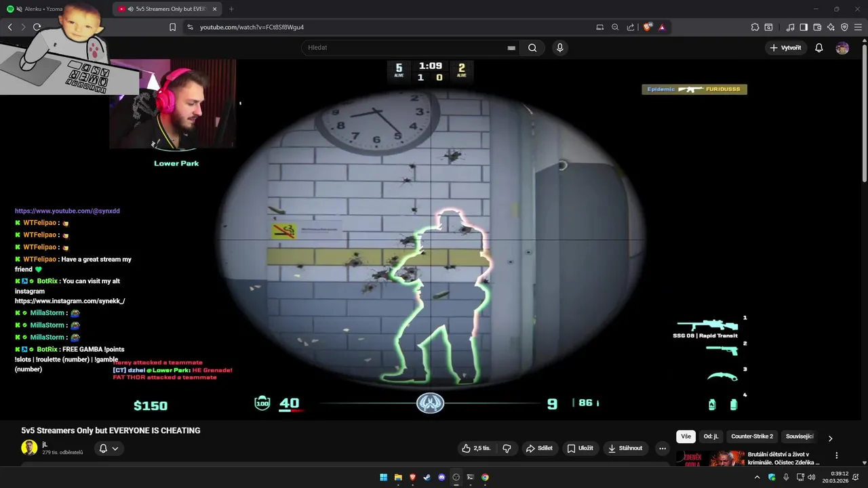This screenshot has height=488, width=868.
Task: Open more actions three-dot menu under video
Action: coord(663,448)
